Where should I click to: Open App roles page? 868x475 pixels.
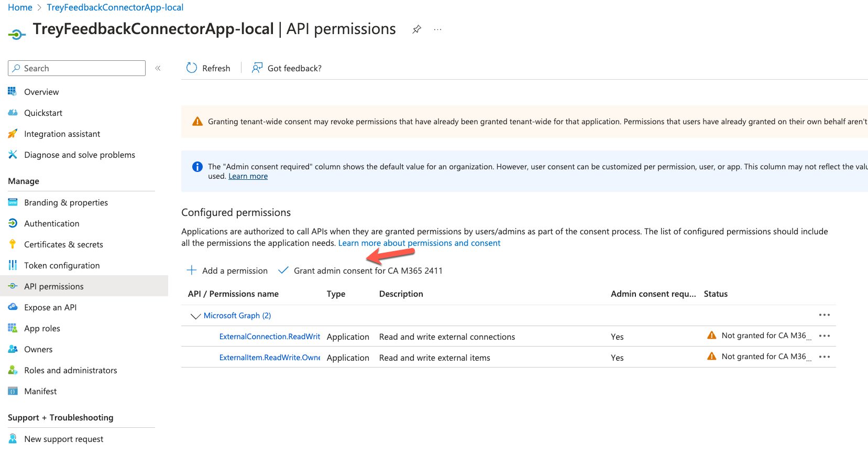tap(42, 328)
